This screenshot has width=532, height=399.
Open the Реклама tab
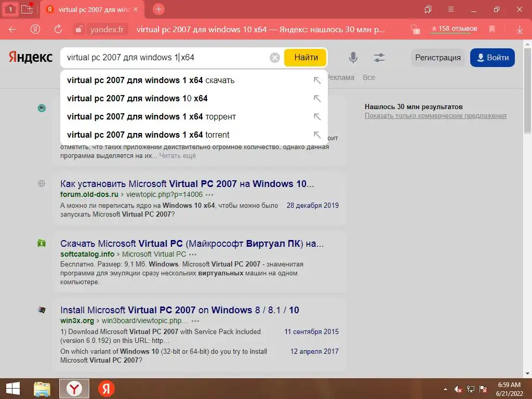coord(341,77)
